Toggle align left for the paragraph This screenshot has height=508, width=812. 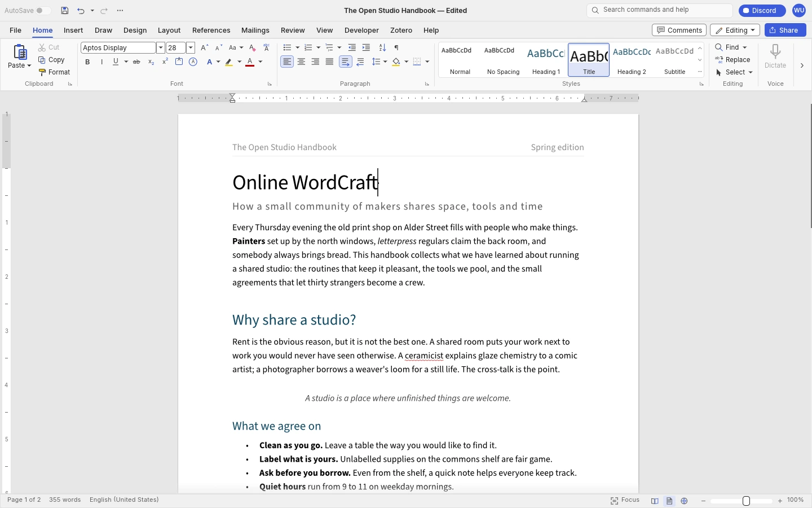[287, 62]
